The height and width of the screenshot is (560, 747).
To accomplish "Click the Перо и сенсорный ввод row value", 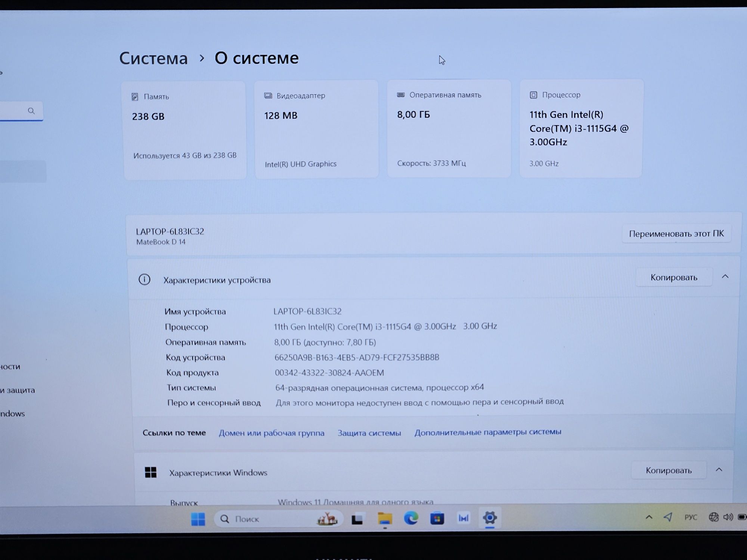I will tap(420, 402).
